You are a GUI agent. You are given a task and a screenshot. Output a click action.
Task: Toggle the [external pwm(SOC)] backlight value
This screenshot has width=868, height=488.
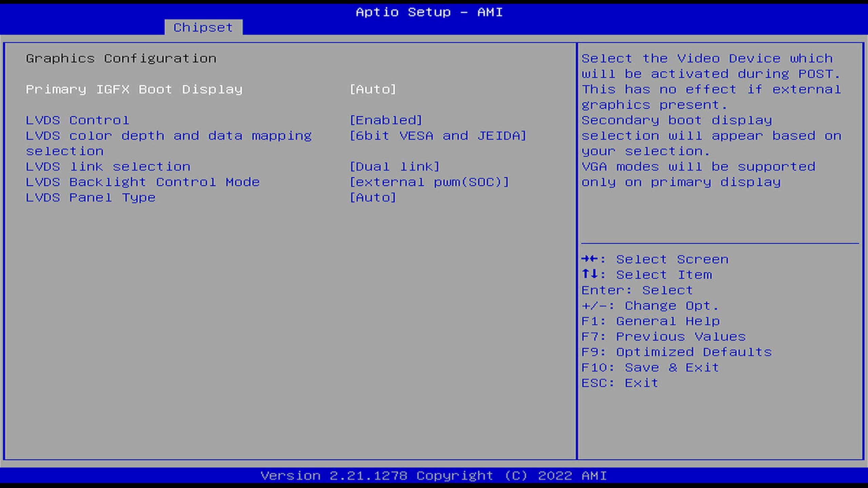coord(429,182)
